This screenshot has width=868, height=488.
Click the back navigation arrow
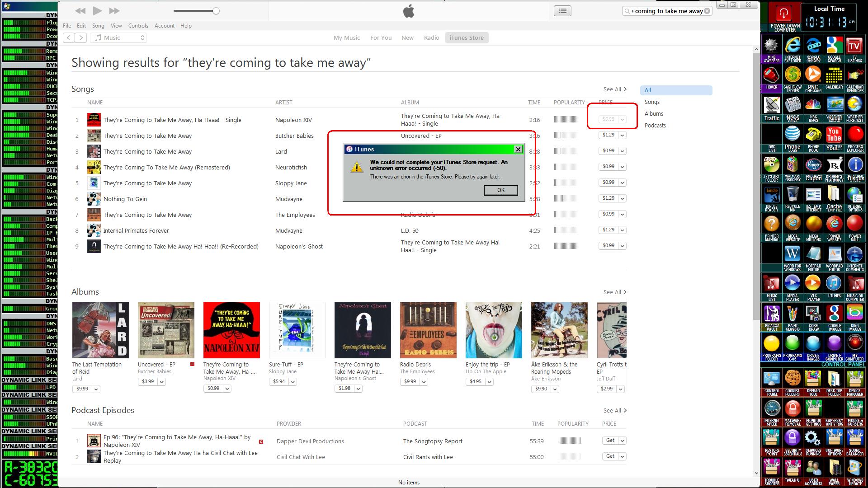coord(69,38)
